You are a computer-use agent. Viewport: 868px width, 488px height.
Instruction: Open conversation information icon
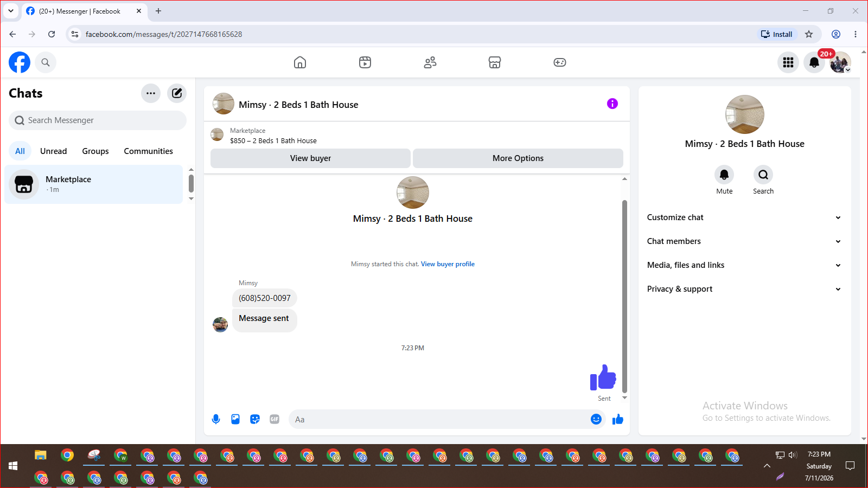(x=612, y=104)
